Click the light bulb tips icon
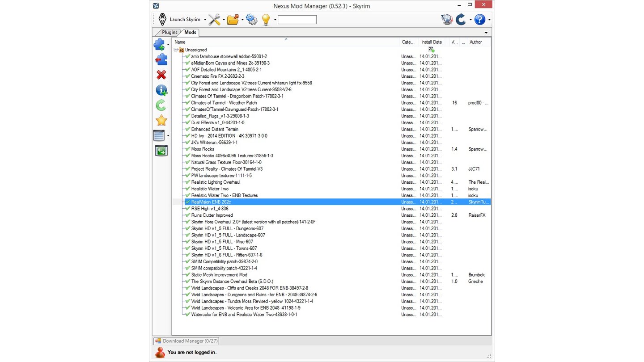Viewport: 644px width, 362px height. [266, 20]
